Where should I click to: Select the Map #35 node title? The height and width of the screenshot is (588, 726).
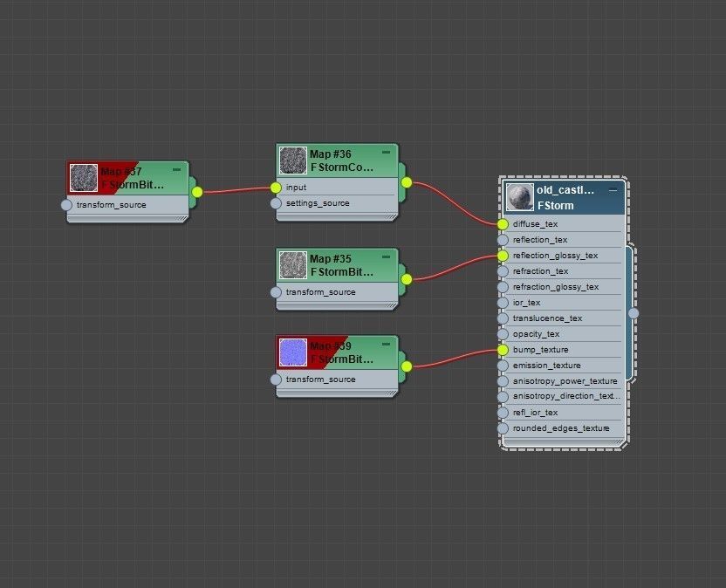[331, 258]
